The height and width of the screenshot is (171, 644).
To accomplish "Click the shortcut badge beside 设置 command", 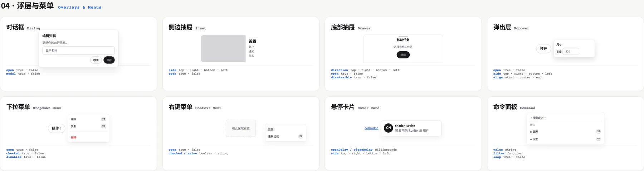I will (598, 139).
